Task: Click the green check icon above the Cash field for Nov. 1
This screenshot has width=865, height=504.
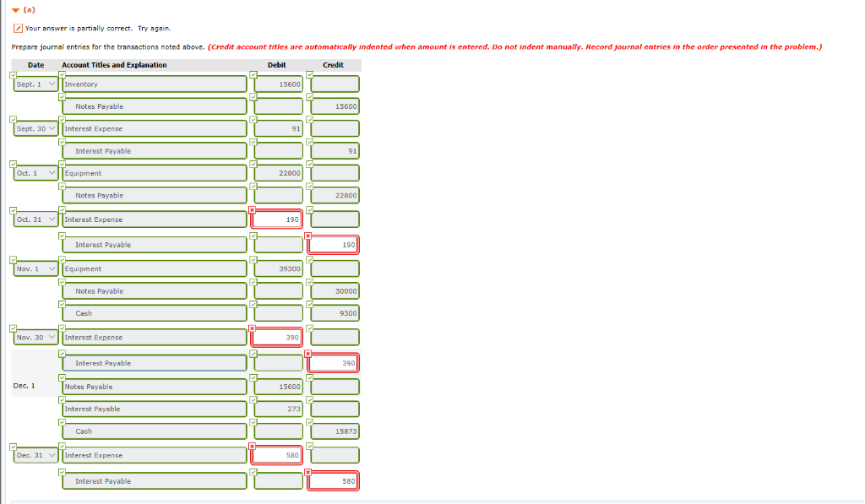Action: 62,305
